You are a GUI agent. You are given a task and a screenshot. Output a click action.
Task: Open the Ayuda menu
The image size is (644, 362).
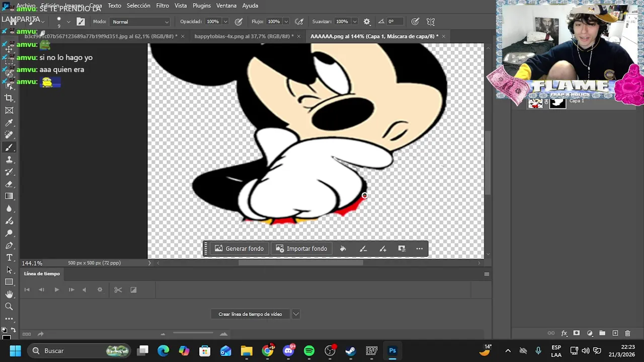(250, 6)
